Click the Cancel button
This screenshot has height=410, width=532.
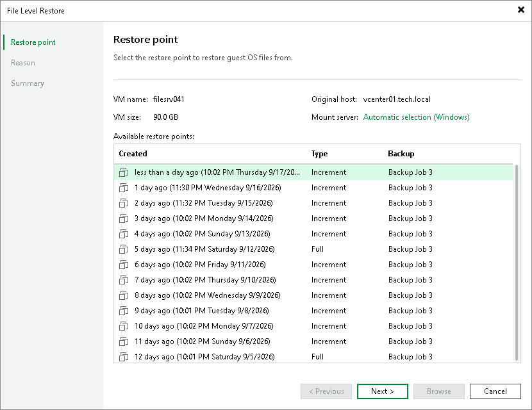tap(495, 391)
